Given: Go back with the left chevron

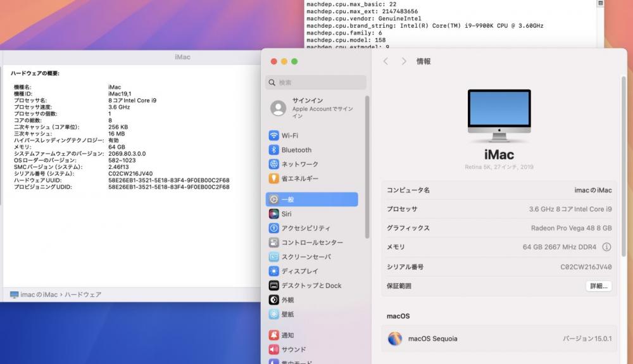Looking at the screenshot, I should (385, 61).
